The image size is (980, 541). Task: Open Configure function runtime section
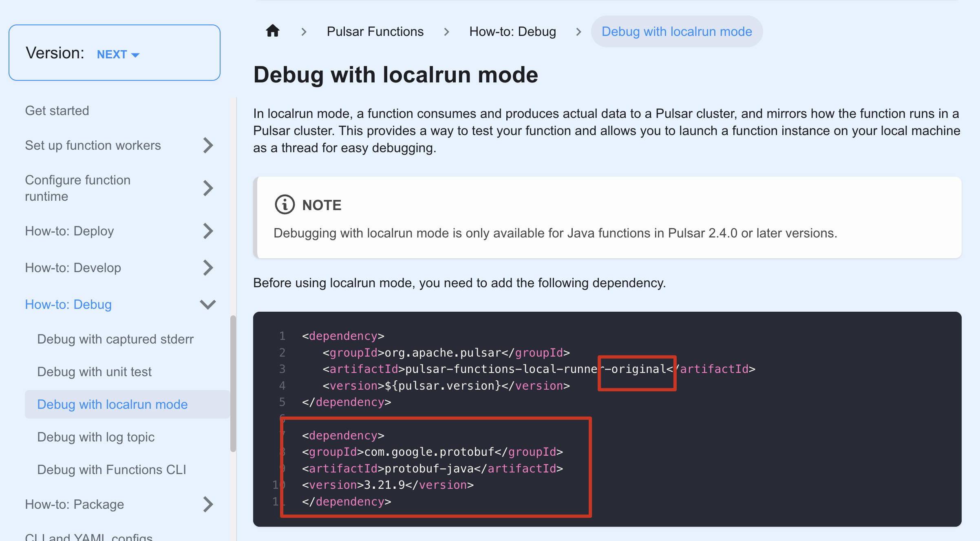[x=78, y=188]
